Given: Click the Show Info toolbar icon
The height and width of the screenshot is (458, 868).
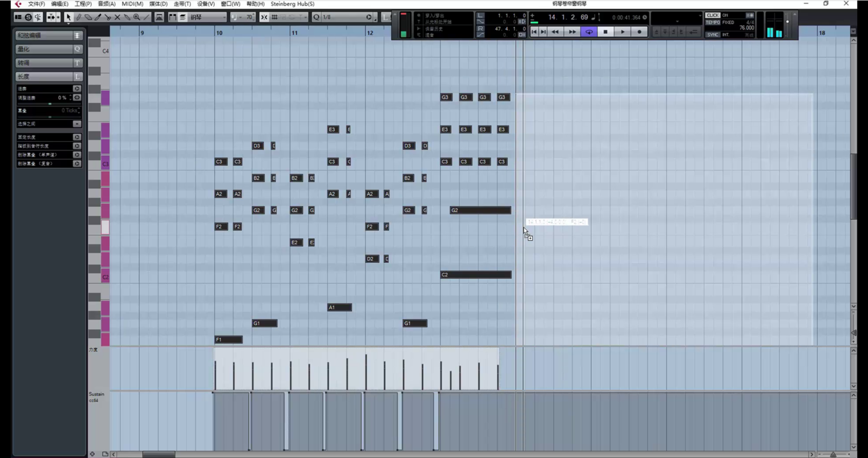Looking at the screenshot, I should pyautogui.click(x=18, y=17).
